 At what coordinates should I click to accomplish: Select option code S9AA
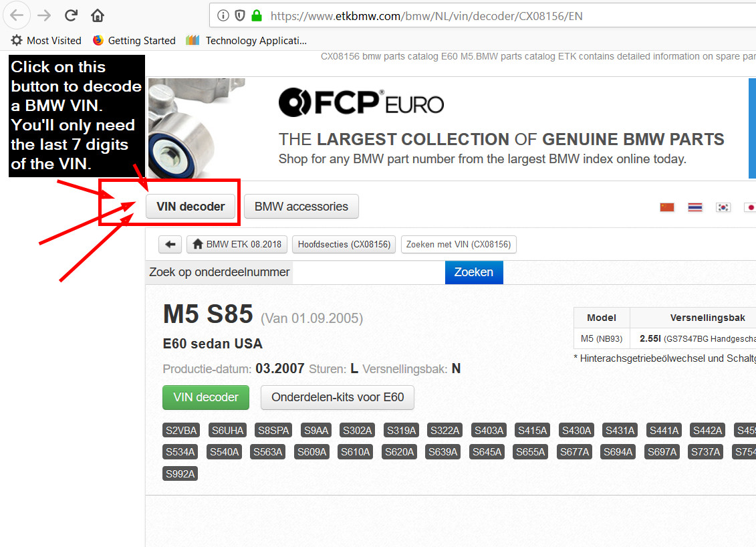click(x=316, y=430)
